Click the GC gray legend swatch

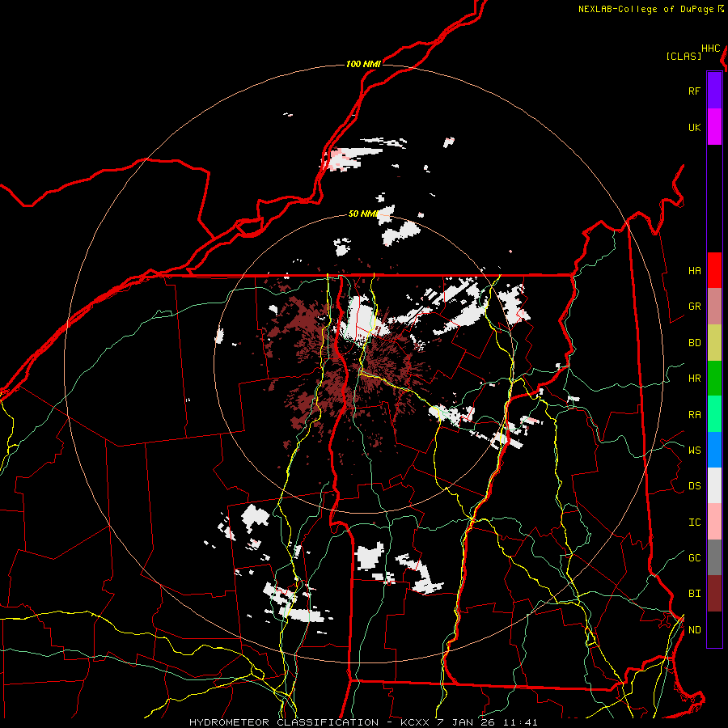[714, 557]
